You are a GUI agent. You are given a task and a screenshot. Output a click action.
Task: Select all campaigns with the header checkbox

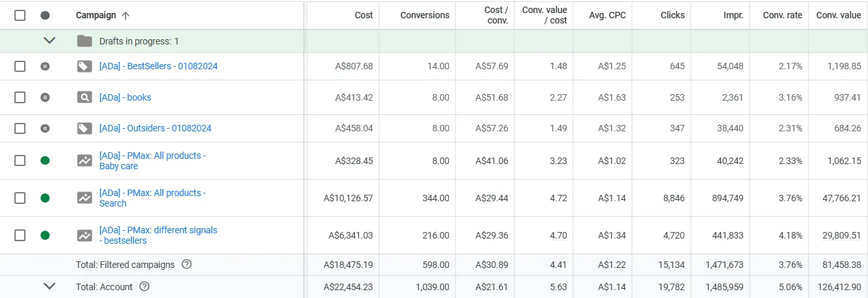pyautogui.click(x=20, y=15)
